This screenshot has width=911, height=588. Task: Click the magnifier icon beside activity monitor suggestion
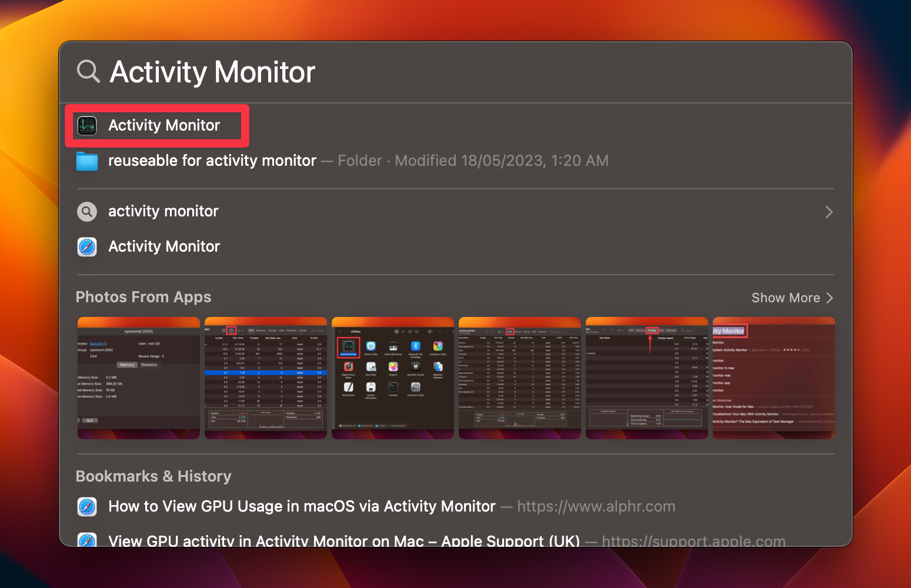pyautogui.click(x=87, y=211)
